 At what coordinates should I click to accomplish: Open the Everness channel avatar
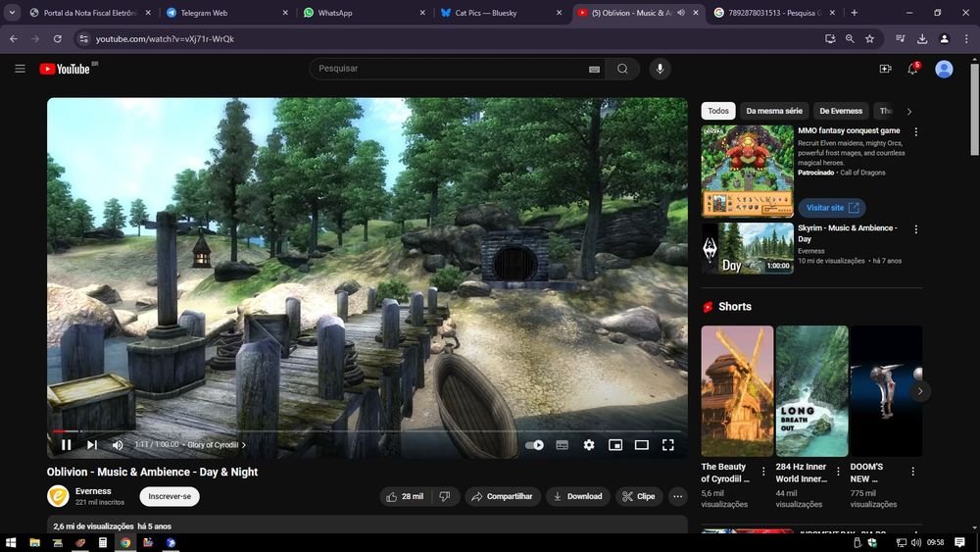click(x=58, y=496)
